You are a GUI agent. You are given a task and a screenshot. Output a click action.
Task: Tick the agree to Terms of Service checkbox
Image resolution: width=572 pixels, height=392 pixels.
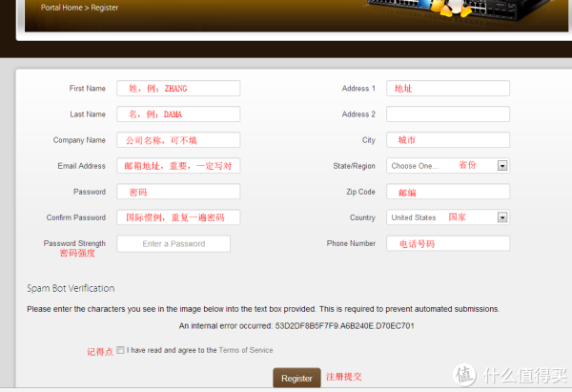(x=120, y=350)
